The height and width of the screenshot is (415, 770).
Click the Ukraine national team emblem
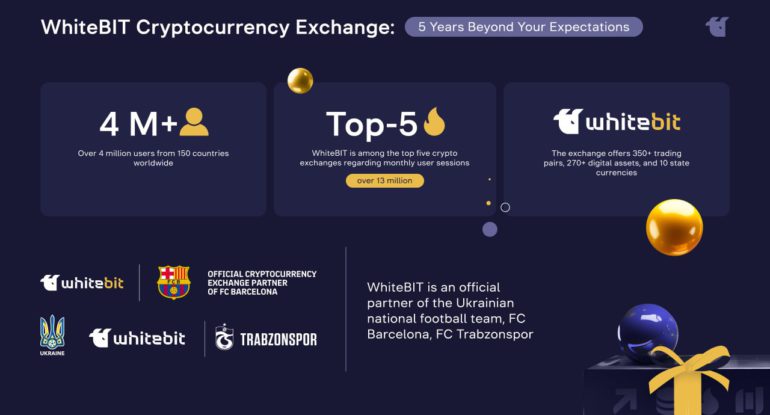tap(52, 333)
